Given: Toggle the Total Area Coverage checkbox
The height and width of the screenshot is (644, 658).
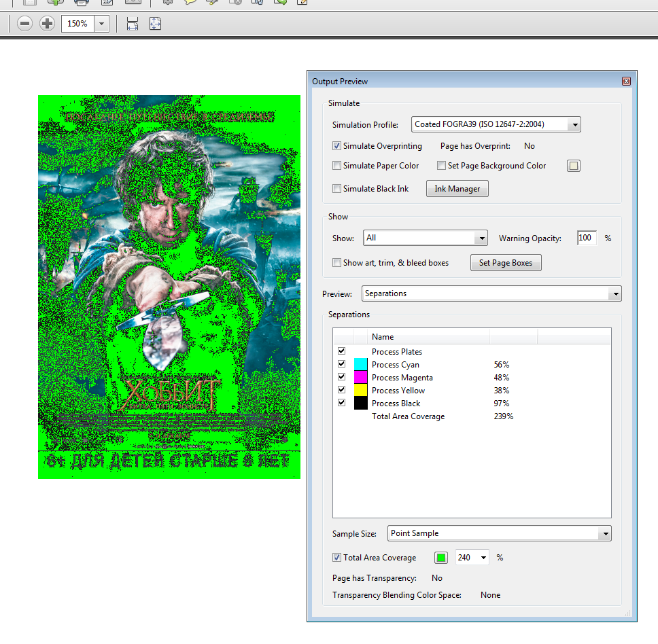Looking at the screenshot, I should click(x=336, y=558).
